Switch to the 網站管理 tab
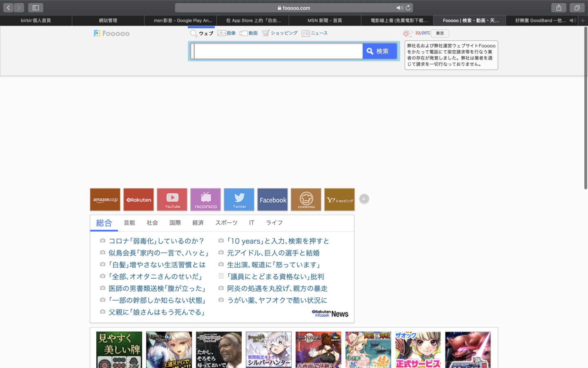This screenshot has height=368, width=588. [108, 20]
